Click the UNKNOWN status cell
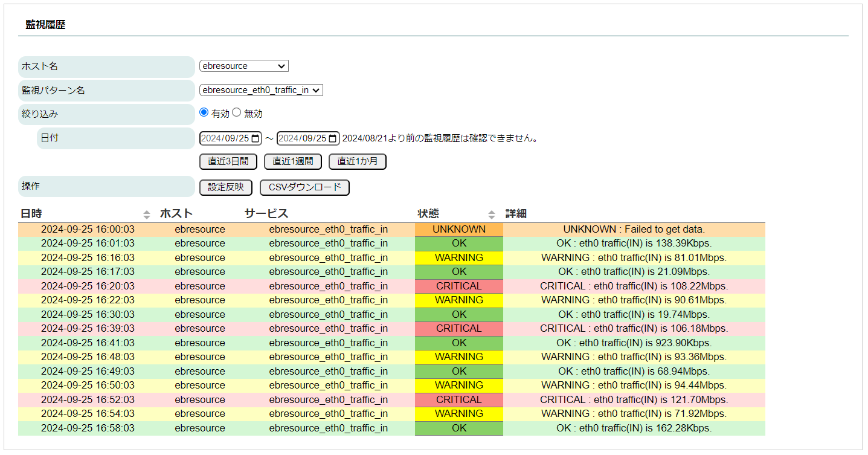This screenshot has width=868, height=455. pos(459,230)
